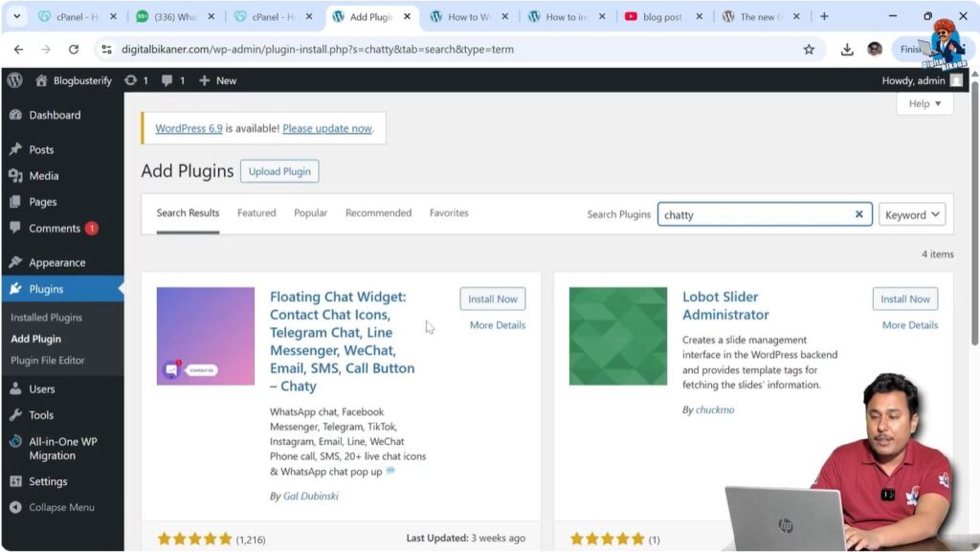
Task: Open the Keyword search type dropdown
Action: [x=912, y=215]
